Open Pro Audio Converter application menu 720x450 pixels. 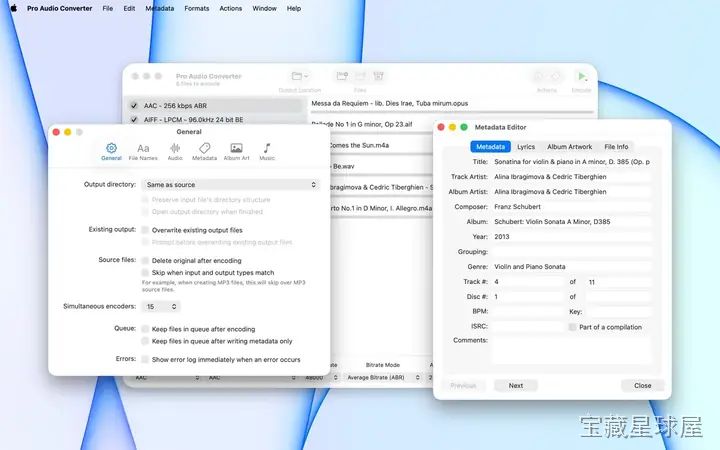60,8
